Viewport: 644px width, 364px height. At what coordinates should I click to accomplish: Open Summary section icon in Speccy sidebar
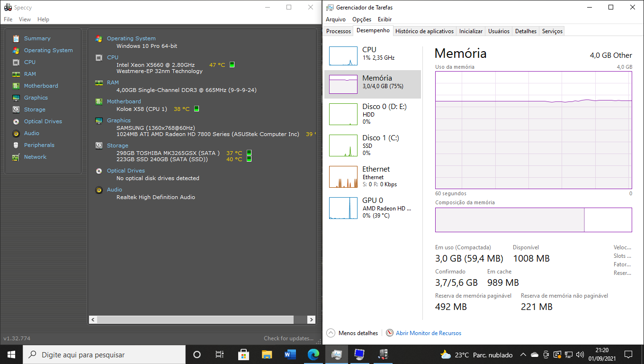[x=16, y=38]
